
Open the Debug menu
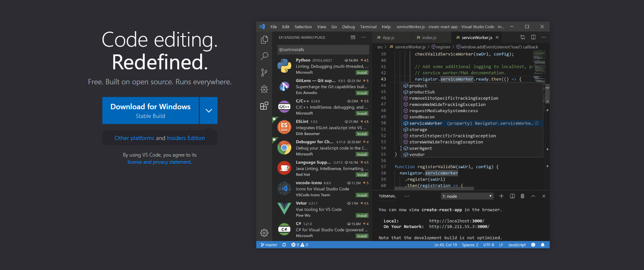349,27
